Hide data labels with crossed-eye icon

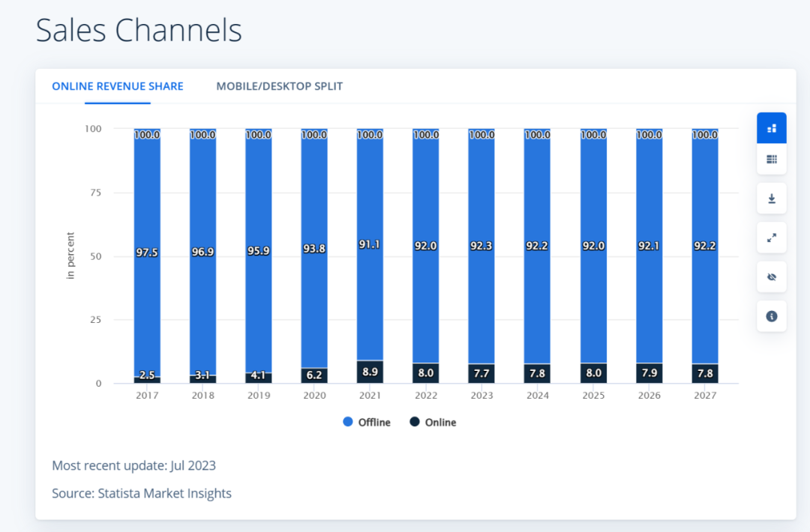[771, 277]
